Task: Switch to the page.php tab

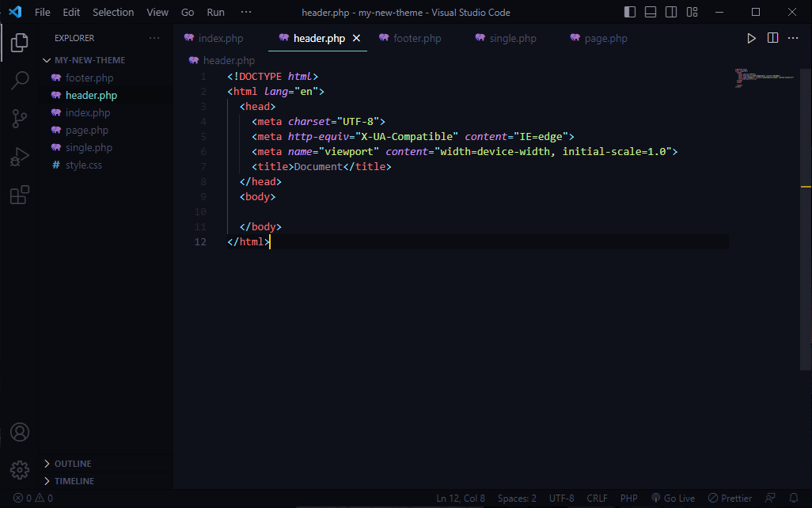Action: (605, 38)
